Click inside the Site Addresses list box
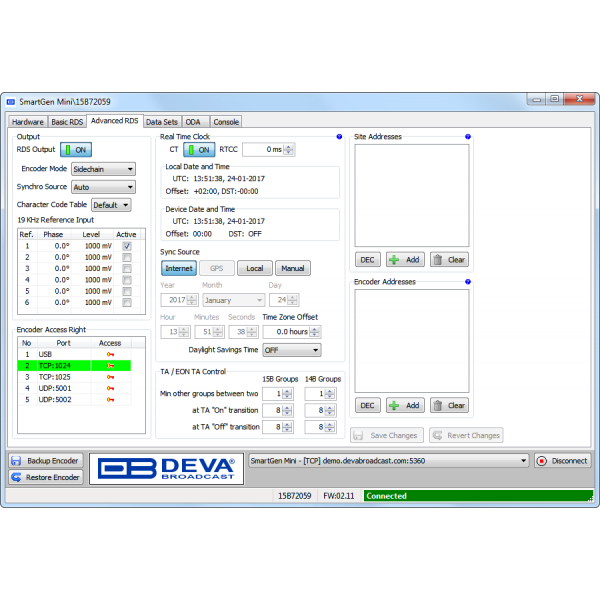Screen dimensions: 600x600 pyautogui.click(x=412, y=196)
